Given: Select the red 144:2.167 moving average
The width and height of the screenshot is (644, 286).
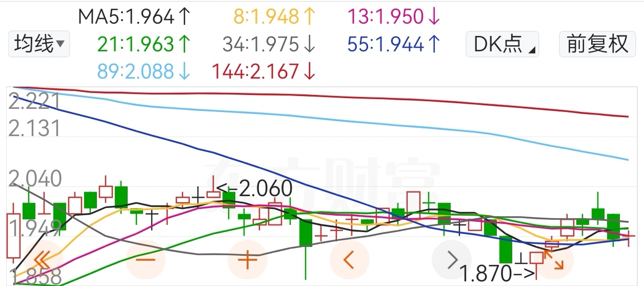Looking at the screenshot, I should pos(264,71).
